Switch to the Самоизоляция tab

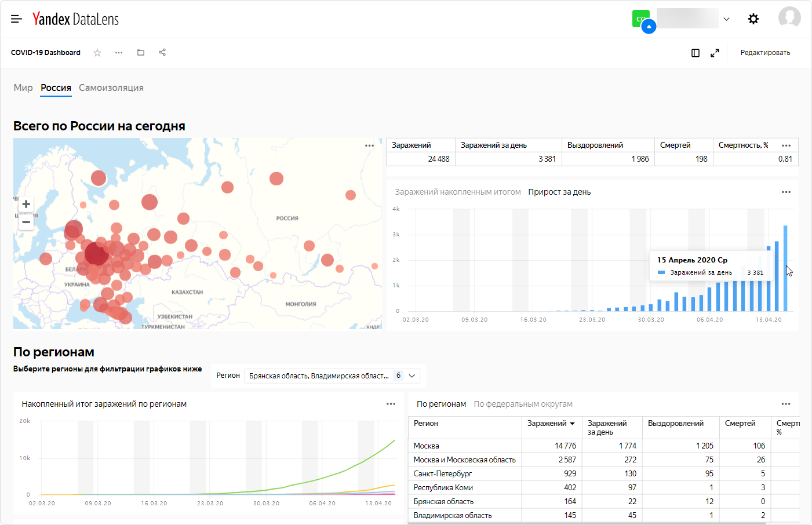111,87
